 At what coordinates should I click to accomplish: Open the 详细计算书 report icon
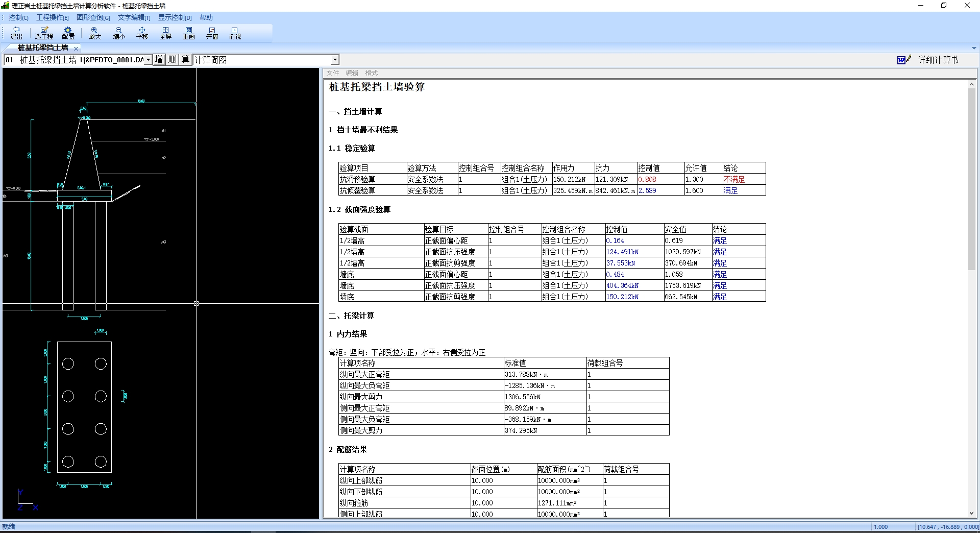pyautogui.click(x=904, y=60)
